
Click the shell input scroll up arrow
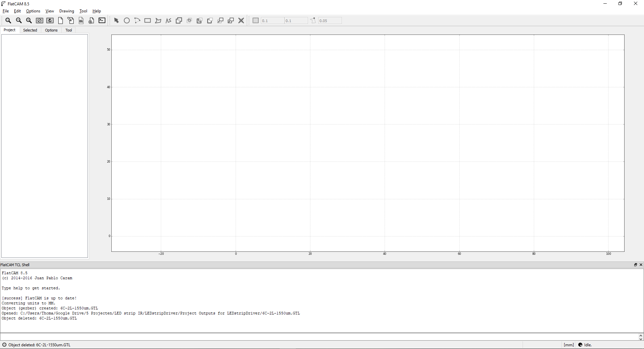(x=641, y=335)
